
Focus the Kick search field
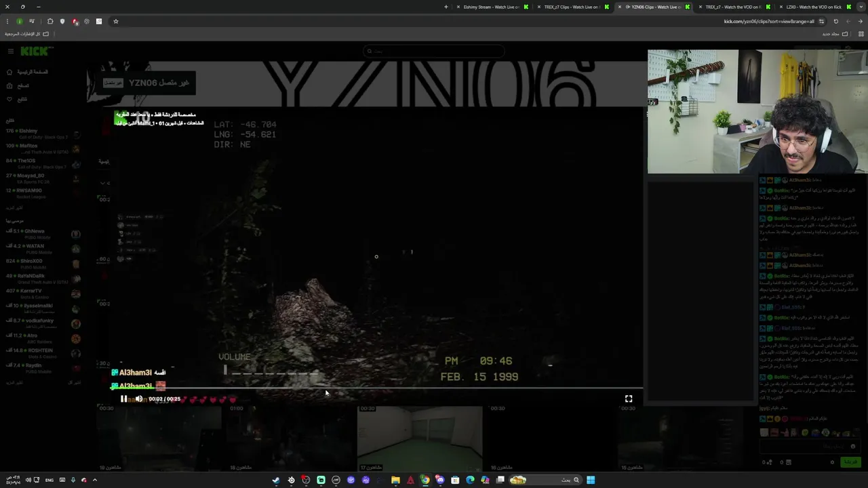tap(434, 51)
